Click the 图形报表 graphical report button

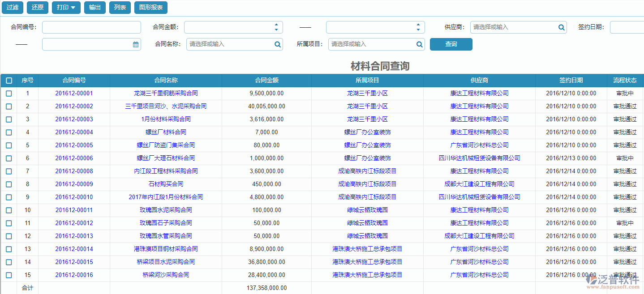pyautogui.click(x=150, y=7)
